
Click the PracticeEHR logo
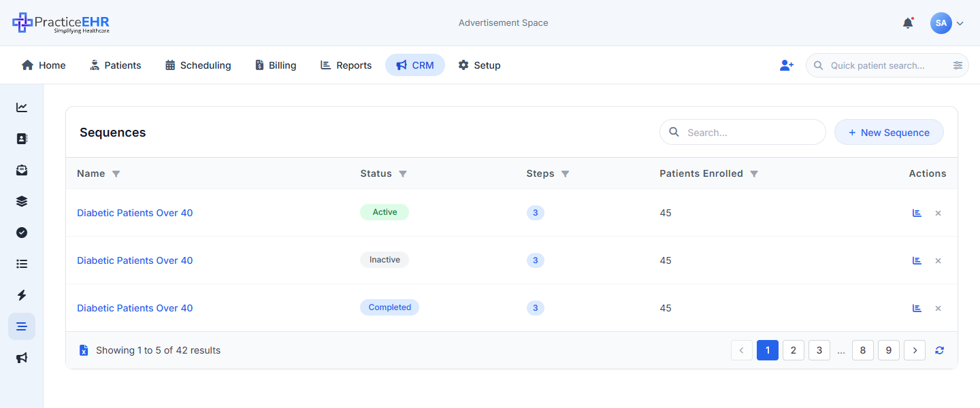pos(61,23)
